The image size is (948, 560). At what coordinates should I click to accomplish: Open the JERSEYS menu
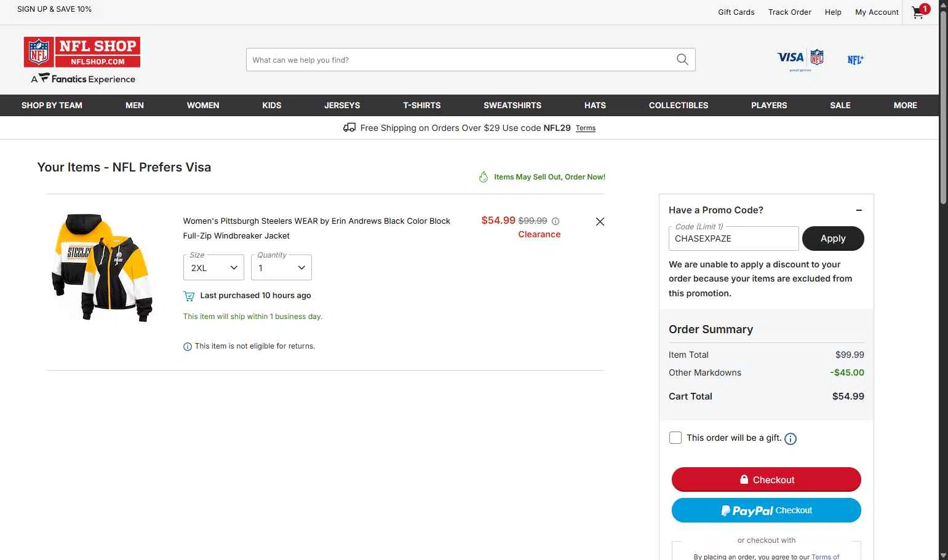tap(342, 105)
